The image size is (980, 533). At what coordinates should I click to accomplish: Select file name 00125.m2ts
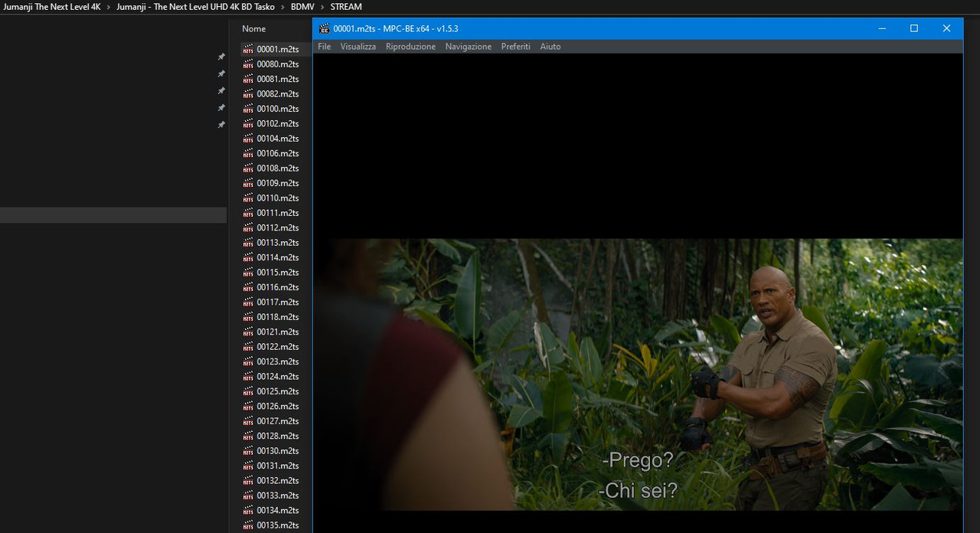tap(278, 391)
